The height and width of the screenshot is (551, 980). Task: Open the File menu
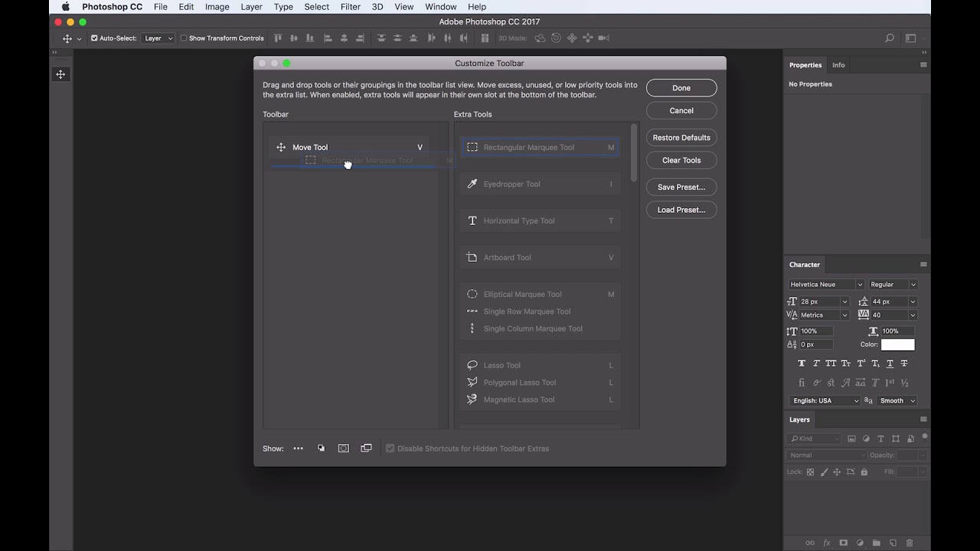160,7
